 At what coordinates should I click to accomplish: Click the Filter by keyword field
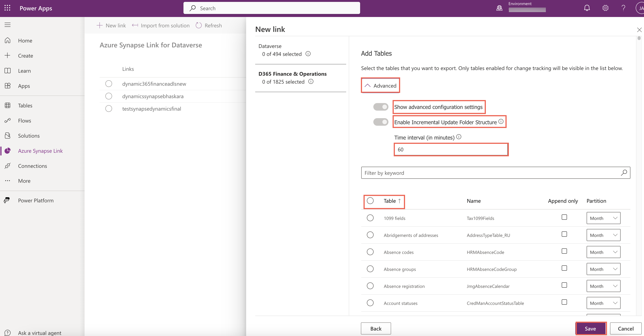tap(495, 173)
